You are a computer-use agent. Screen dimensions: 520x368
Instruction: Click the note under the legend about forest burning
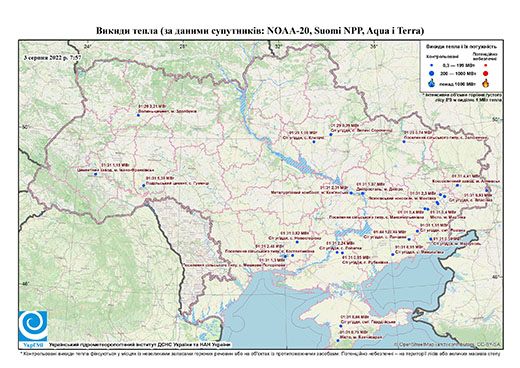pyautogui.click(x=463, y=97)
